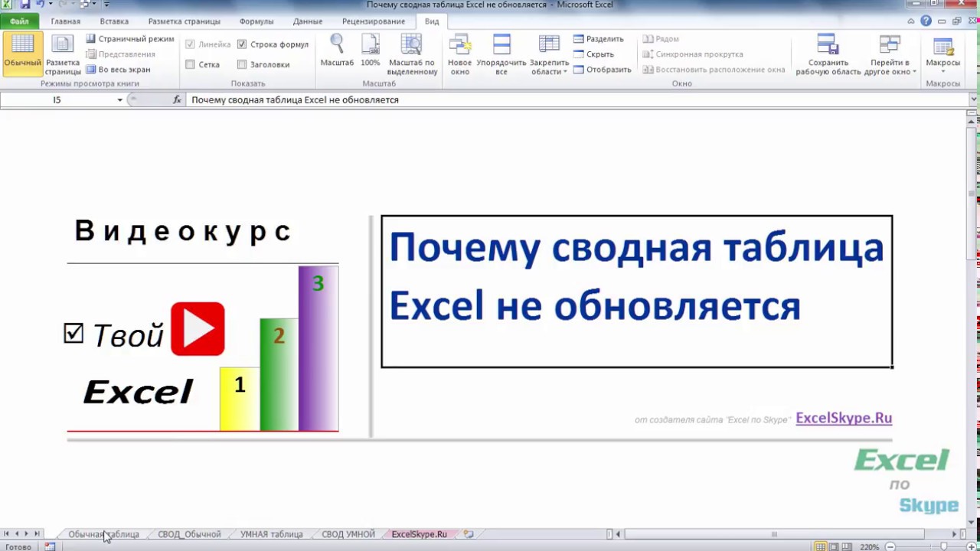Click the macro record icon in status bar
Image resolution: width=980 pixels, height=551 pixels.
pyautogui.click(x=50, y=547)
